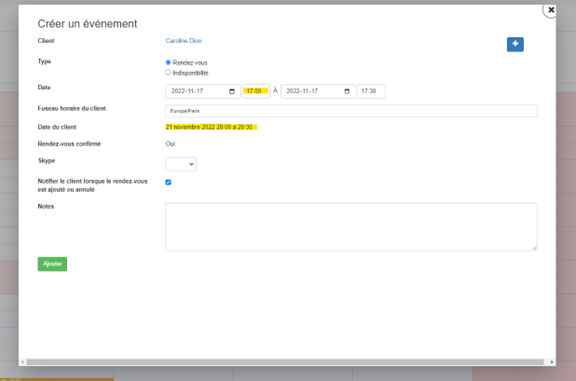Image resolution: width=576 pixels, height=381 pixels.
Task: Click the Notifier le client label text
Action: coord(92,185)
